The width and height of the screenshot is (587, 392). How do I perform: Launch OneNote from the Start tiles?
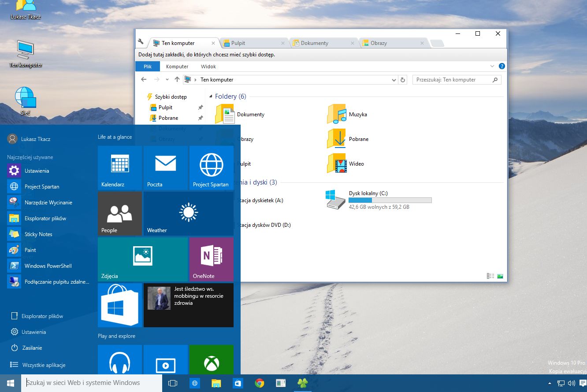[x=211, y=259]
